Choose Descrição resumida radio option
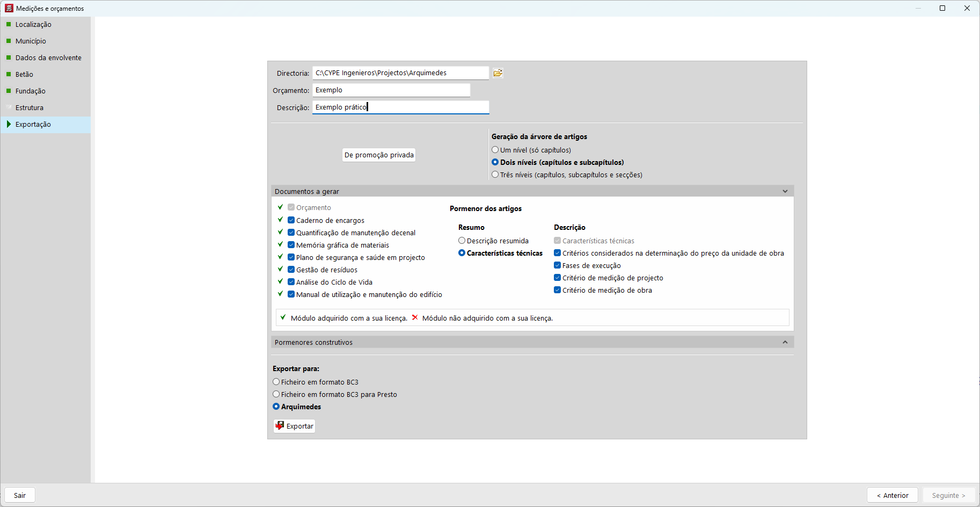The height and width of the screenshot is (507, 980). click(x=462, y=241)
